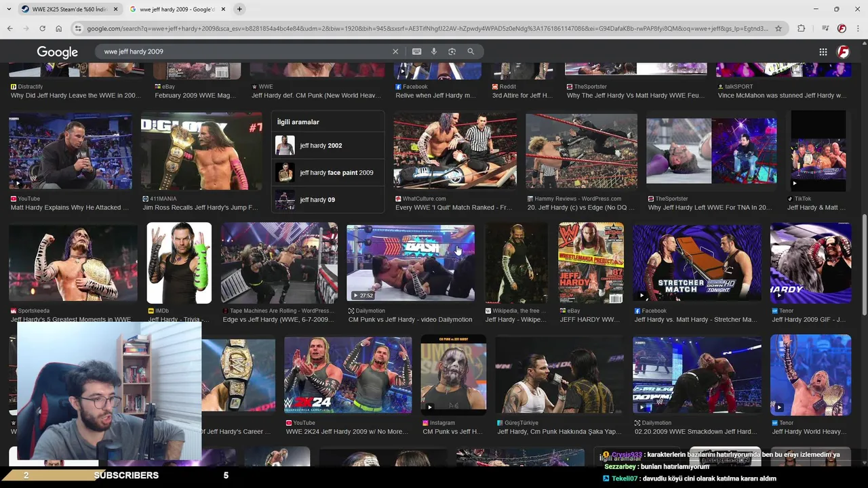Go to the Google logo homepage
This screenshot has height=488, width=868.
coord(57,52)
